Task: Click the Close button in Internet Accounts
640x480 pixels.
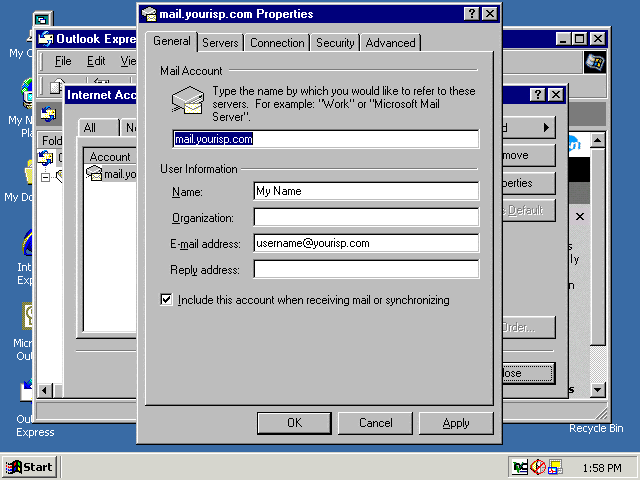Action: tap(529, 373)
